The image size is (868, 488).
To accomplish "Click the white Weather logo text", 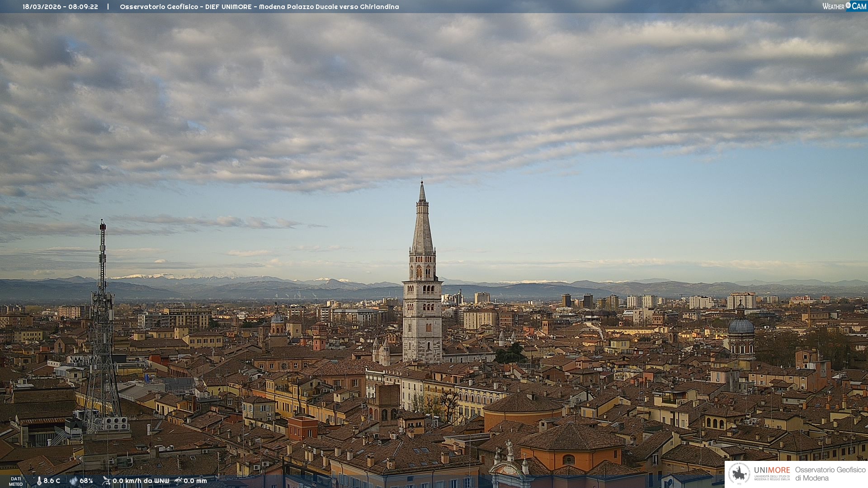I will [833, 6].
